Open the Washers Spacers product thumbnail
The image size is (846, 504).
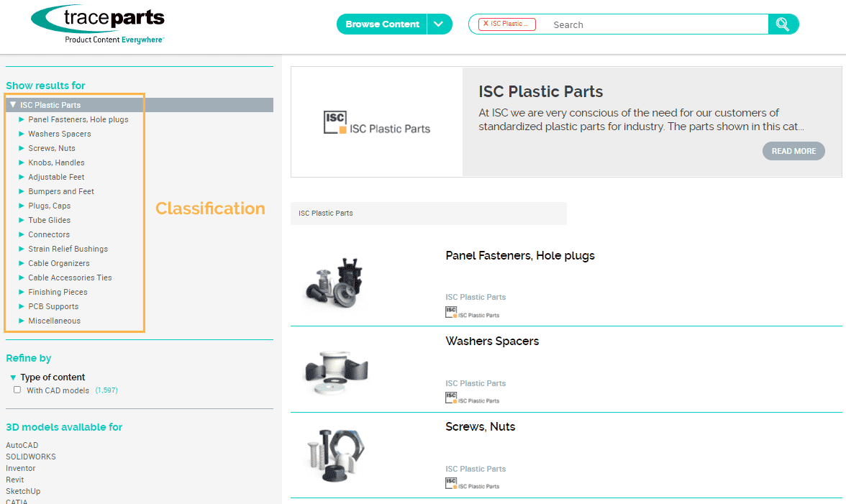(335, 370)
